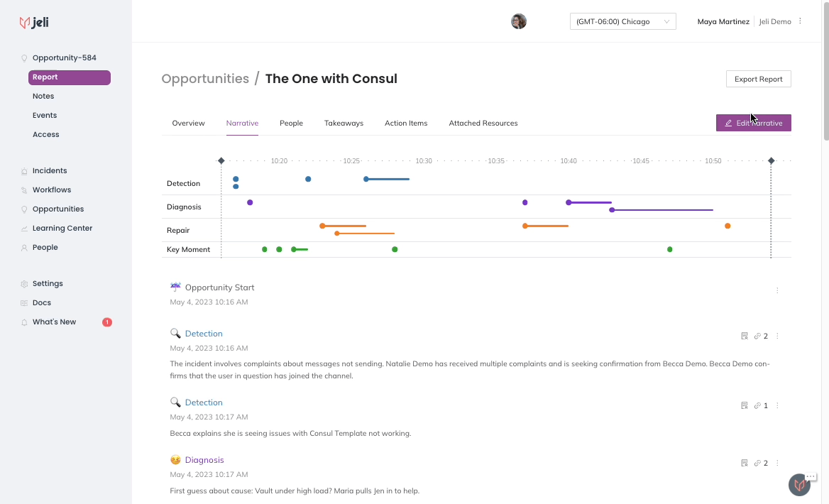The image size is (829, 504).
Task: Open the user avatar in header
Action: tap(519, 21)
